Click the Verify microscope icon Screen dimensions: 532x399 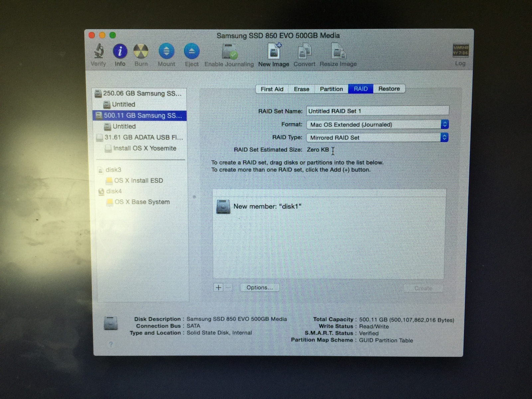pyautogui.click(x=99, y=51)
